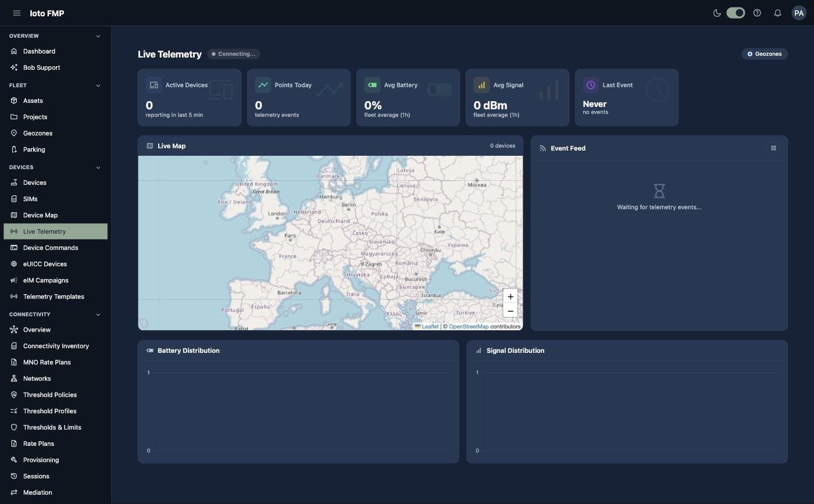
Task: Click the Threshold Policies icon
Action: 14,395
